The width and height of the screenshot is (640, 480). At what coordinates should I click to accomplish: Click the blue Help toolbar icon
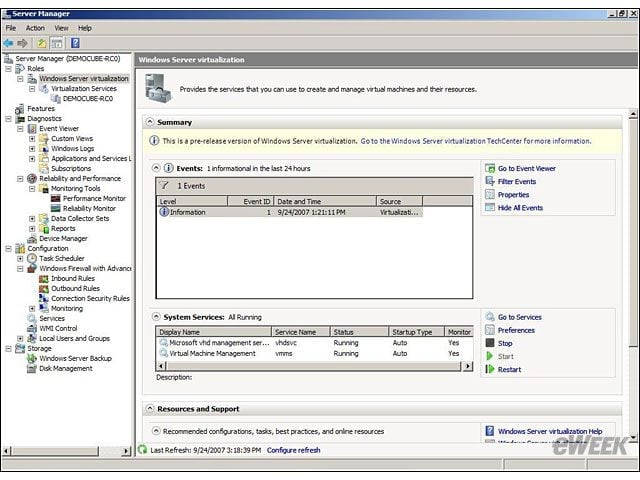[x=76, y=43]
